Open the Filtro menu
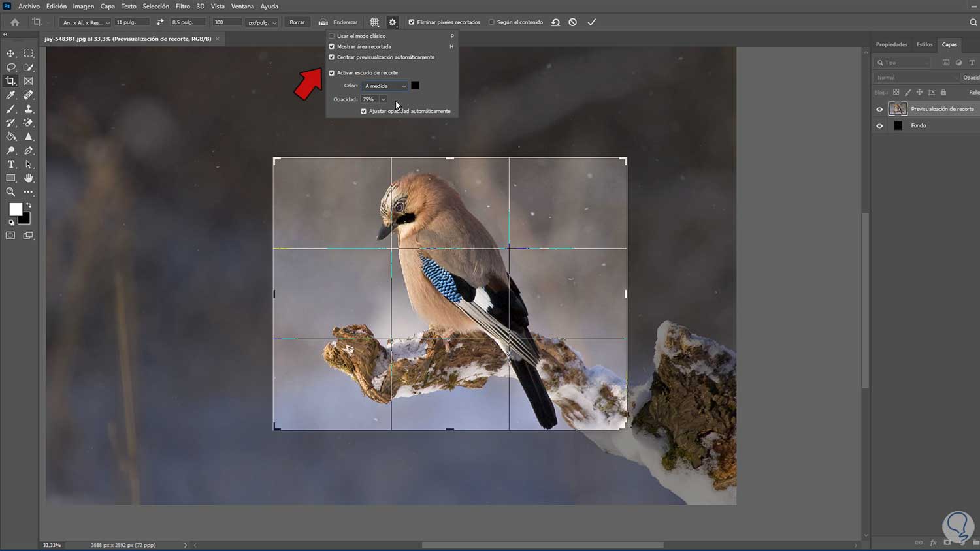The height and width of the screenshot is (551, 980). tap(182, 7)
